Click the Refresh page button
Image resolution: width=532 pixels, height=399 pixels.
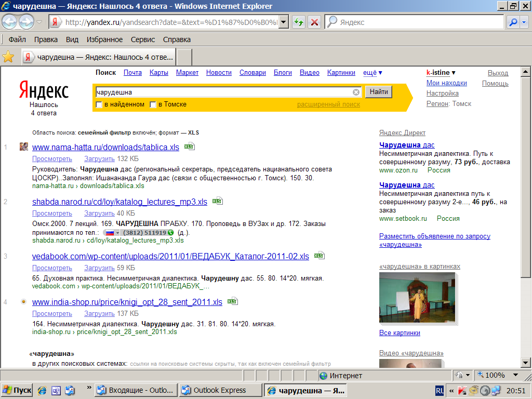(x=299, y=22)
